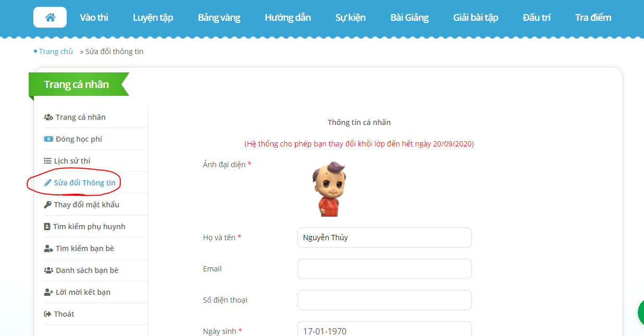
Task: Go to the home icon button
Action: coord(50,17)
